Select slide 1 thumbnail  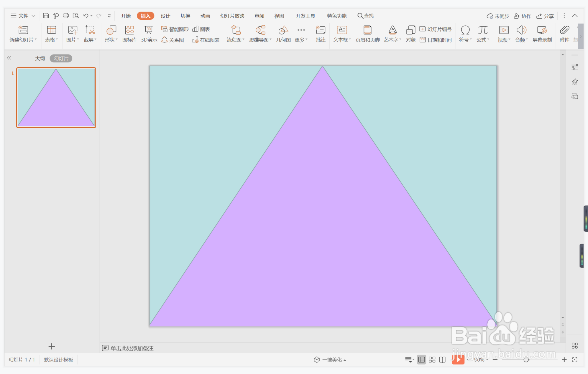pos(56,98)
